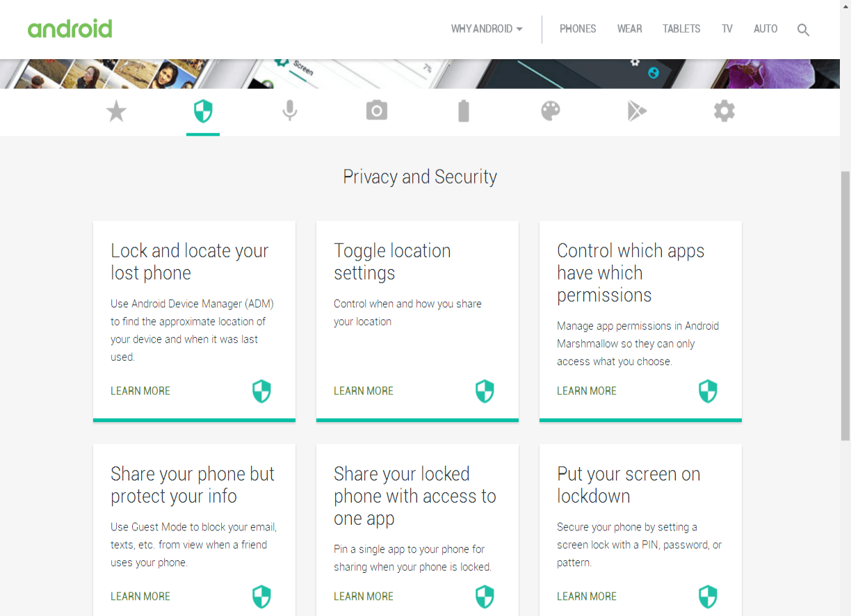
Task: Learn more about Share your phone but protect info
Action: click(x=140, y=596)
